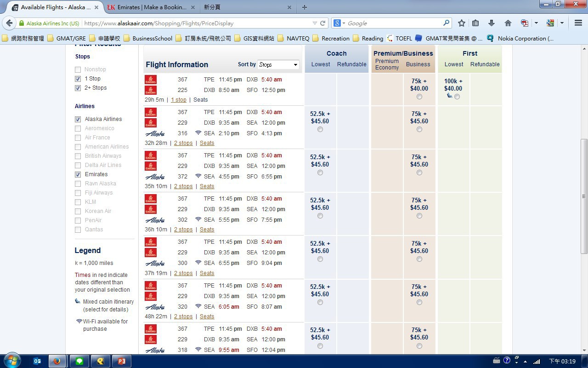
Task: Open the NAVTEQ bookmark folder
Action: click(293, 38)
